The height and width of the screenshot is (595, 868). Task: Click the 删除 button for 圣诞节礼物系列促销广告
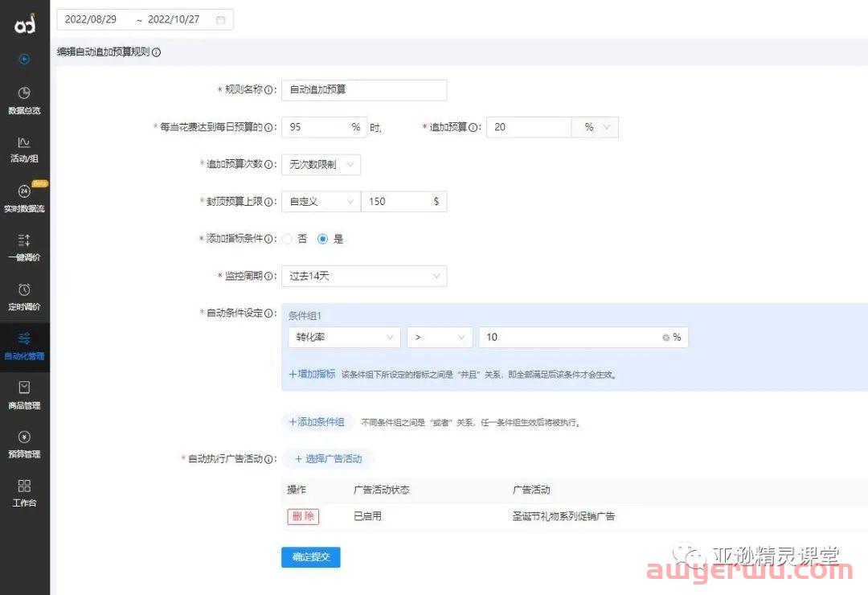pos(303,516)
